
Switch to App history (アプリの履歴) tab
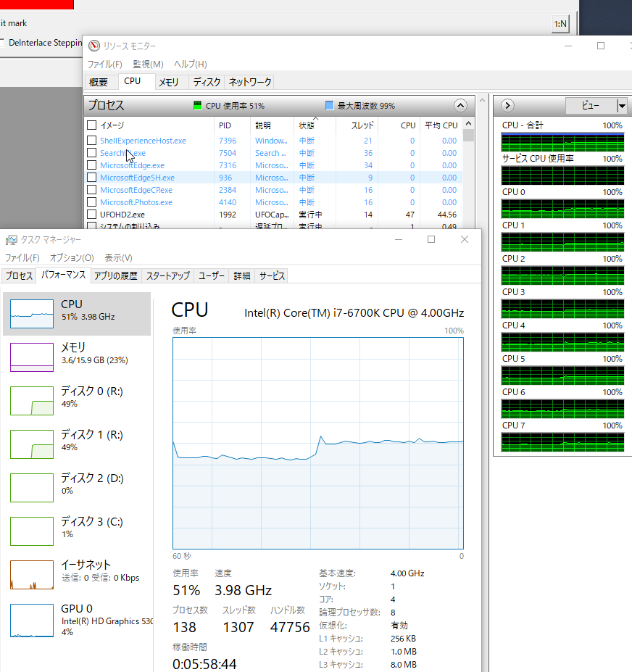coord(116,276)
